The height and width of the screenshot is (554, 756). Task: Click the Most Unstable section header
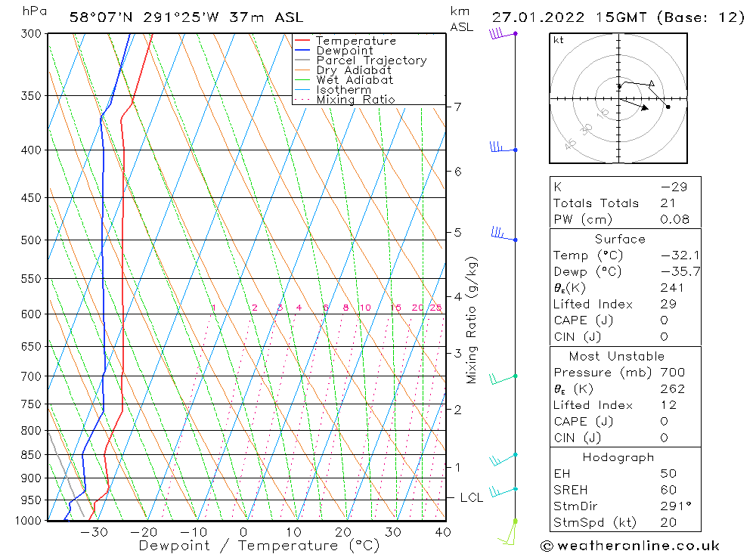616,356
